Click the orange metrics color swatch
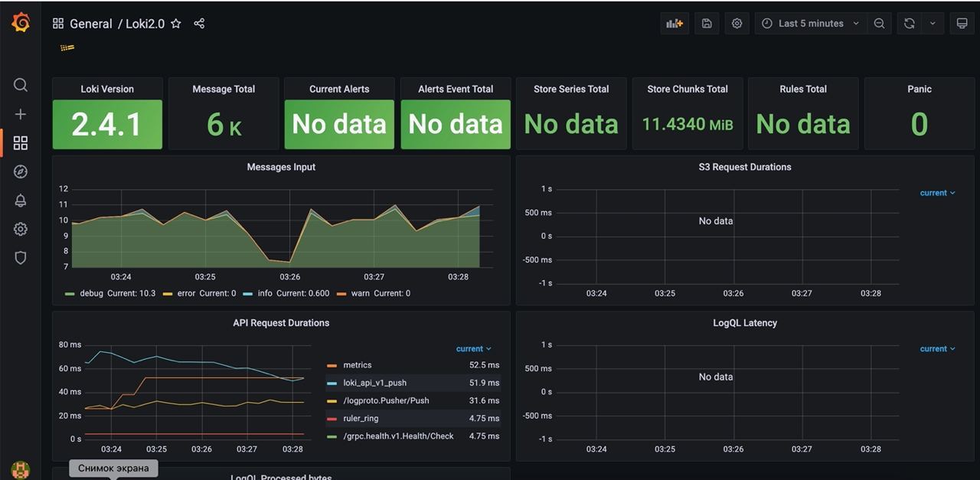This screenshot has height=480, width=980. 332,365
